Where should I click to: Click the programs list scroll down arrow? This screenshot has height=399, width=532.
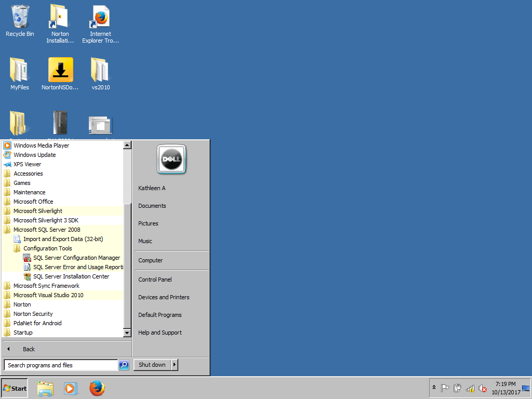[x=127, y=333]
